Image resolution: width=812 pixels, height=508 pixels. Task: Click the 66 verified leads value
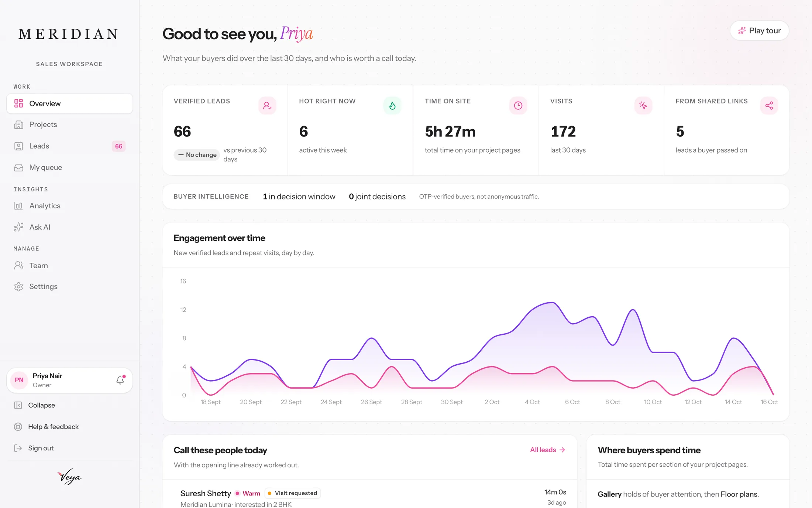pos(182,132)
